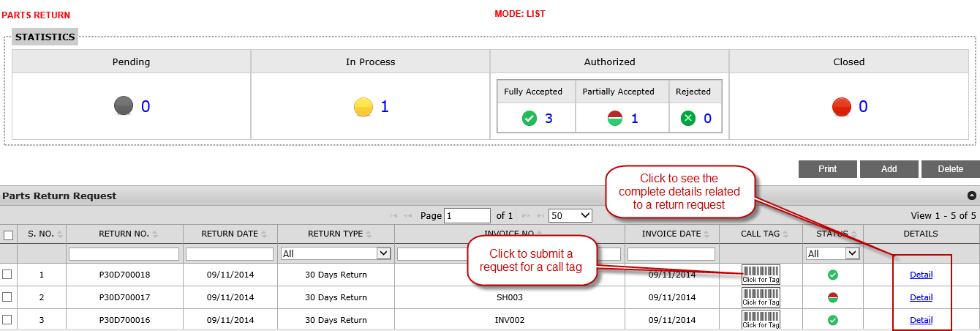The image size is (980, 331).
Task: Click the red Closed status icon
Action: 842,107
